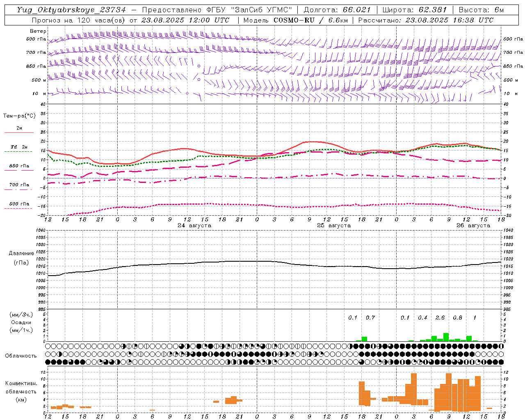Image resolution: width=525 pixels, height=420 pixels.
Task: Click the date label 25 августа
Action: click(334, 226)
